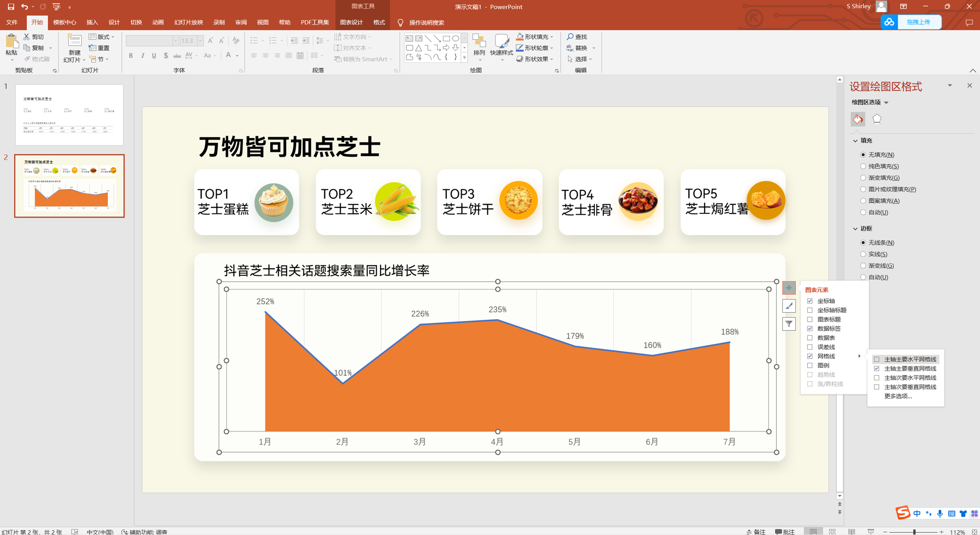Enable the chart title checkbox
This screenshot has height=535, width=980.
point(810,319)
